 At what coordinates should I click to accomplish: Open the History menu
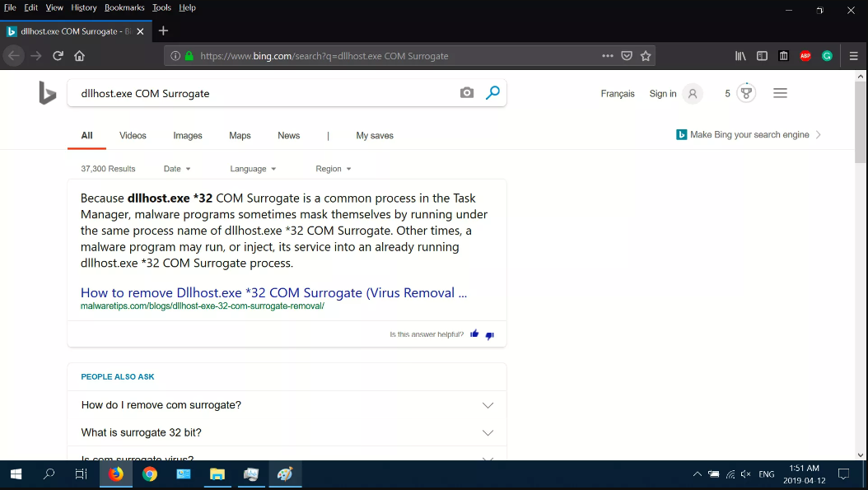click(x=84, y=7)
